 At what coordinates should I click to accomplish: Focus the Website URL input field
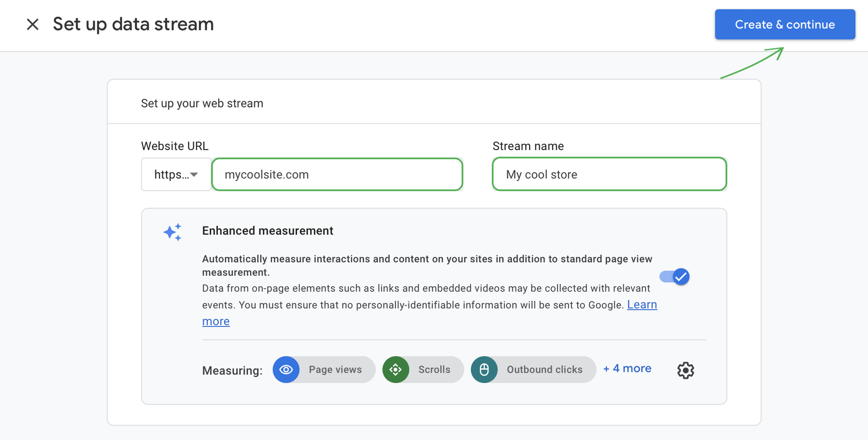tap(337, 175)
